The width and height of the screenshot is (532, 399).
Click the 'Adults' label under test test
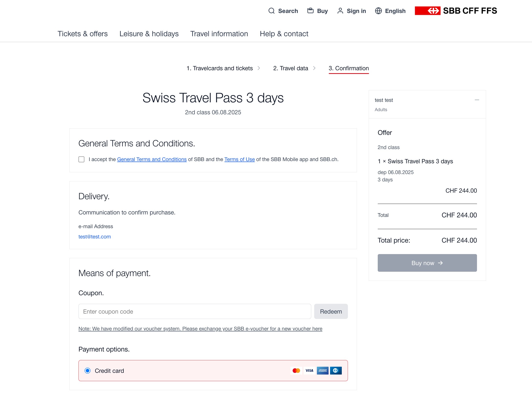click(381, 110)
